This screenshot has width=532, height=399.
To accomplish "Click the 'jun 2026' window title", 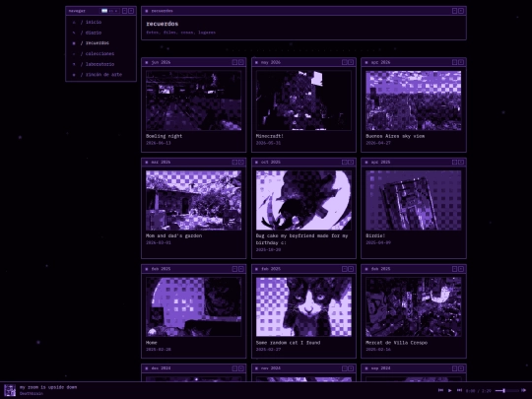I will [x=161, y=62].
